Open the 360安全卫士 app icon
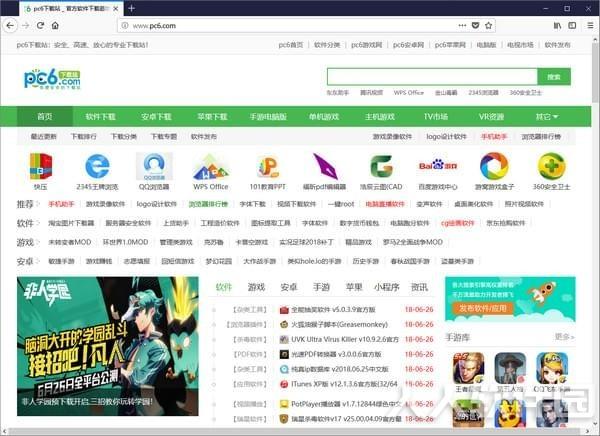This screenshot has height=436, width=600. coord(551,166)
